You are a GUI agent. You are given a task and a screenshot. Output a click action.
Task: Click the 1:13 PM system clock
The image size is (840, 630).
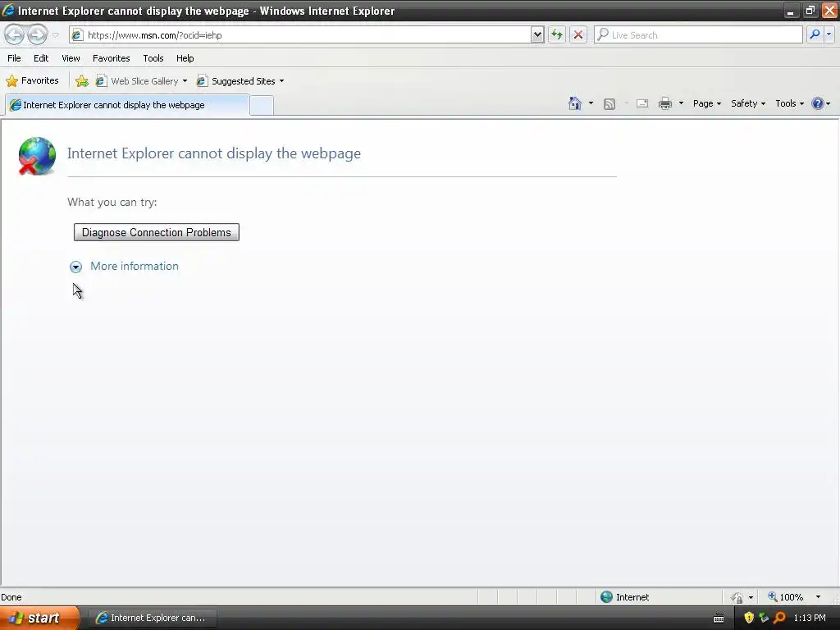tap(810, 618)
